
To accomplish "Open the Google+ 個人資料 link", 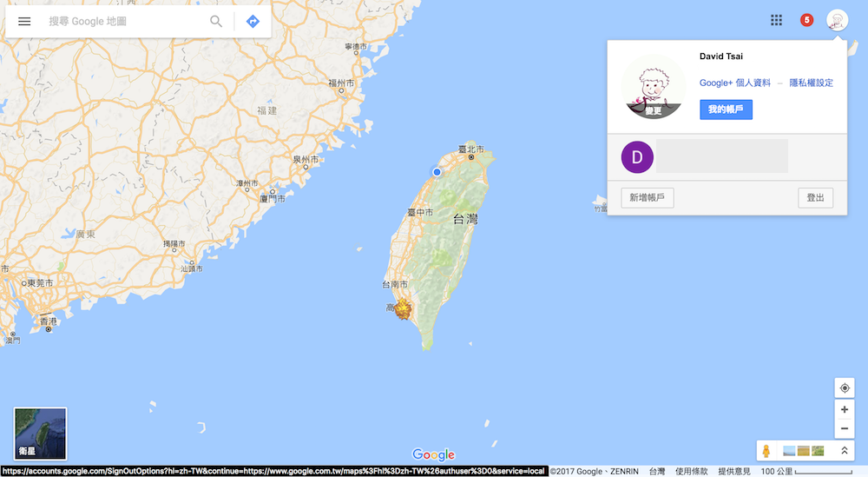I will point(734,83).
